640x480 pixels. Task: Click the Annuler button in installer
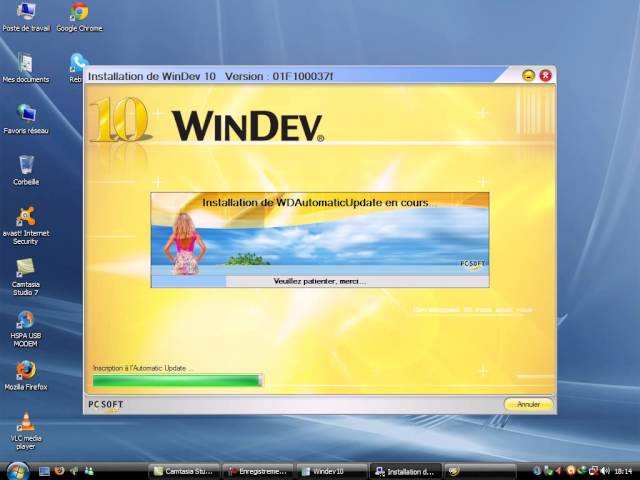[529, 404]
